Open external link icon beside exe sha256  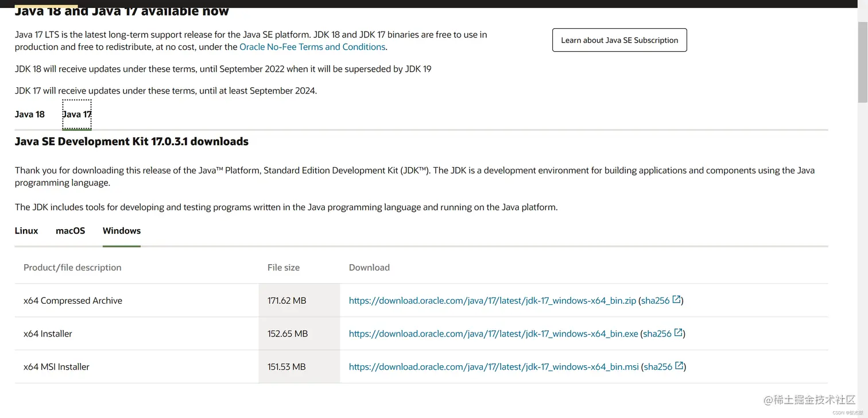(679, 333)
